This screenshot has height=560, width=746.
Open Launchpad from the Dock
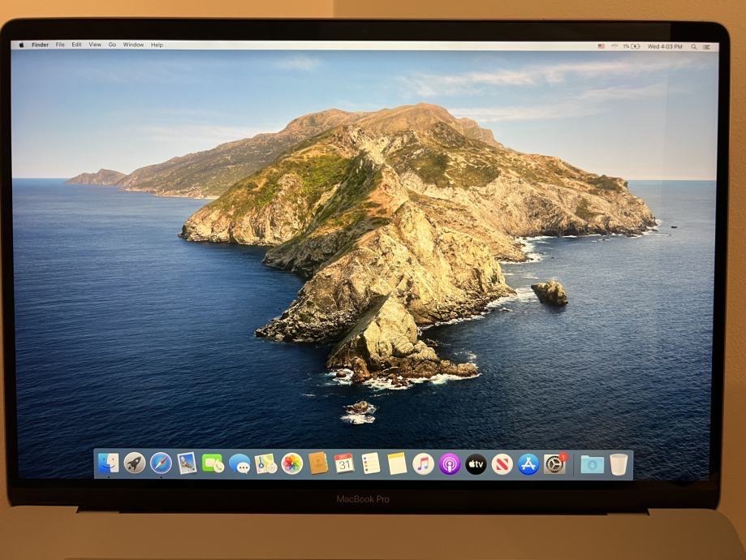pos(135,463)
